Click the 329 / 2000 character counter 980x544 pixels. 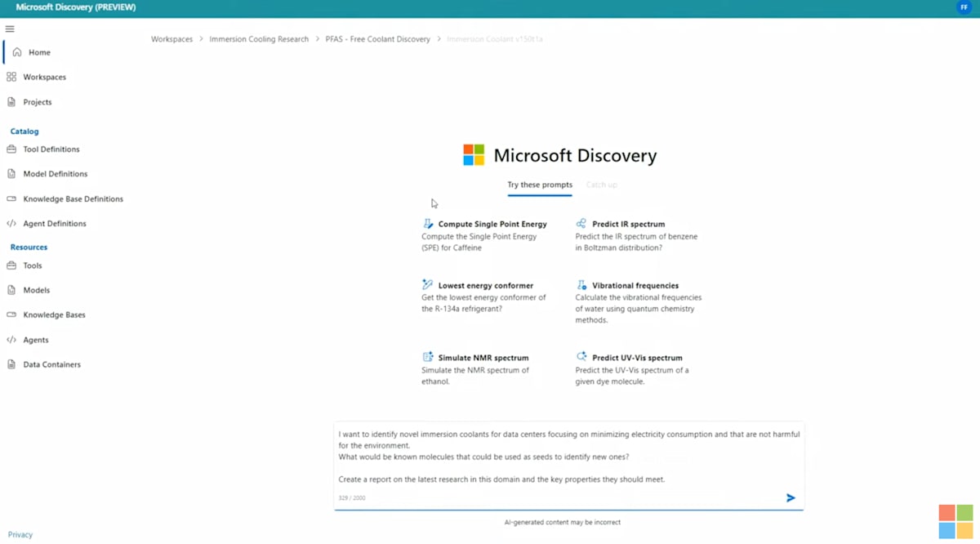352,497
